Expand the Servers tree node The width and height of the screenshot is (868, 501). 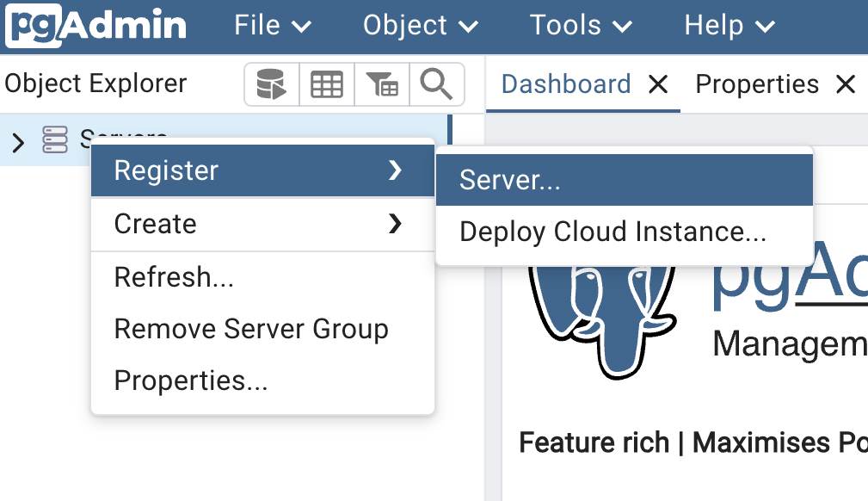coord(18,142)
